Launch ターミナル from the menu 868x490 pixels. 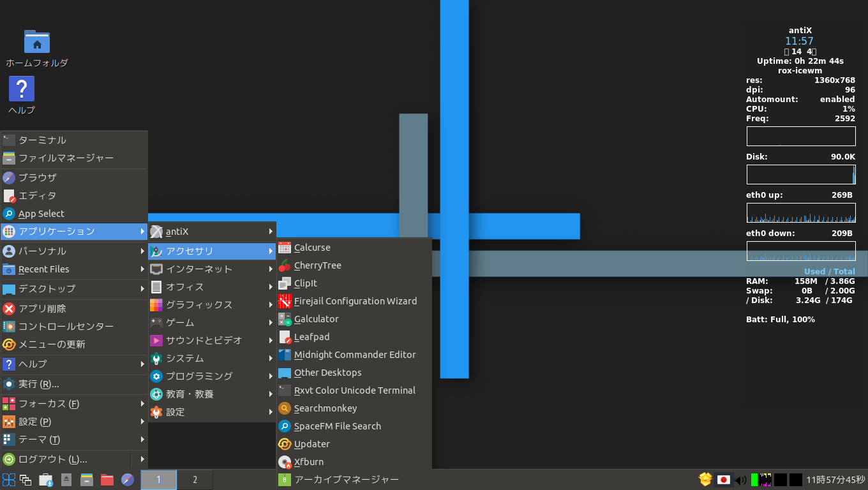(x=74, y=140)
